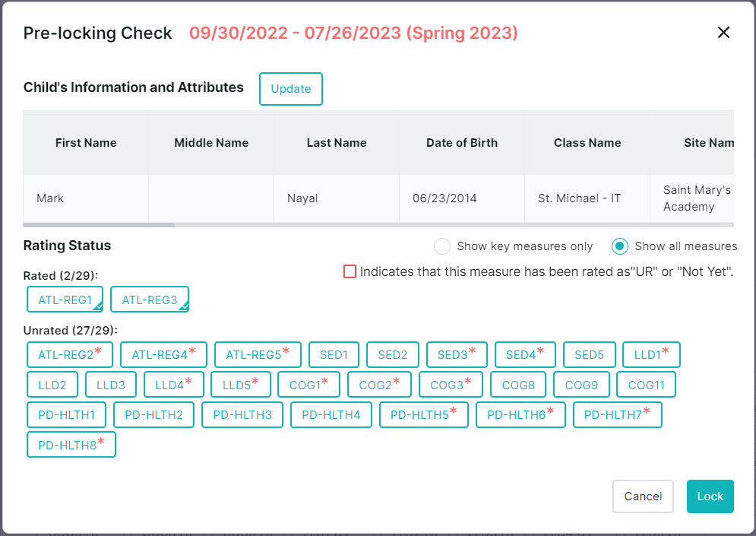
Task: Select the Show key measures only option
Action: point(442,246)
